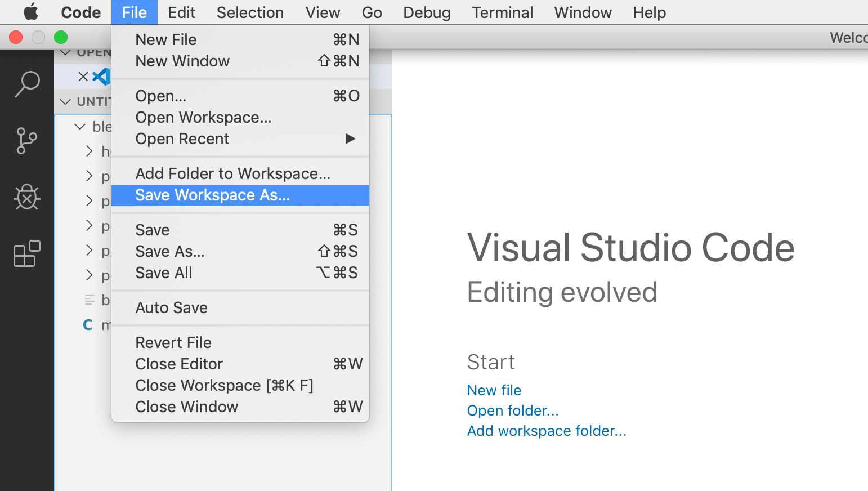Click the 'New file' link on Welcome page
868x491 pixels.
[494, 390]
